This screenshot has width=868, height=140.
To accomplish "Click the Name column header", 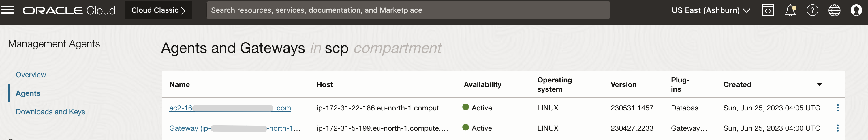I will [180, 84].
